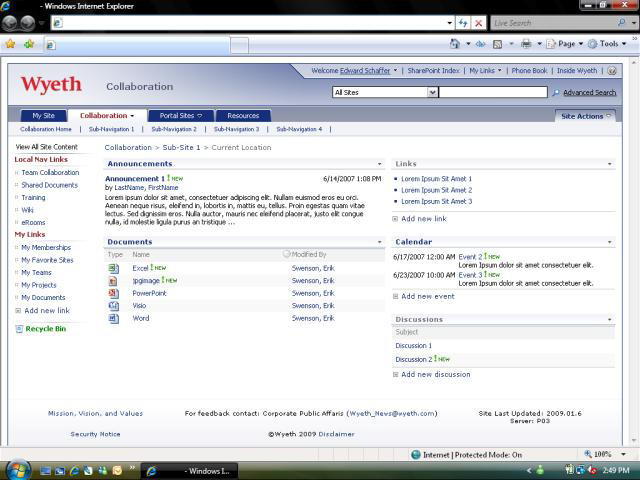Screen dimensions: 640x480
Task: Open the SharePoint Index link
Action: click(x=433, y=71)
